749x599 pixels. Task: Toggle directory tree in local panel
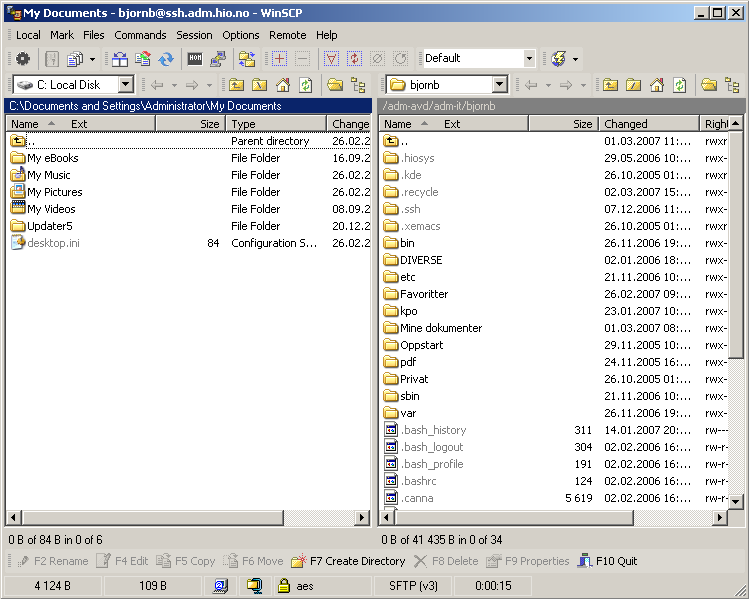(x=358, y=85)
